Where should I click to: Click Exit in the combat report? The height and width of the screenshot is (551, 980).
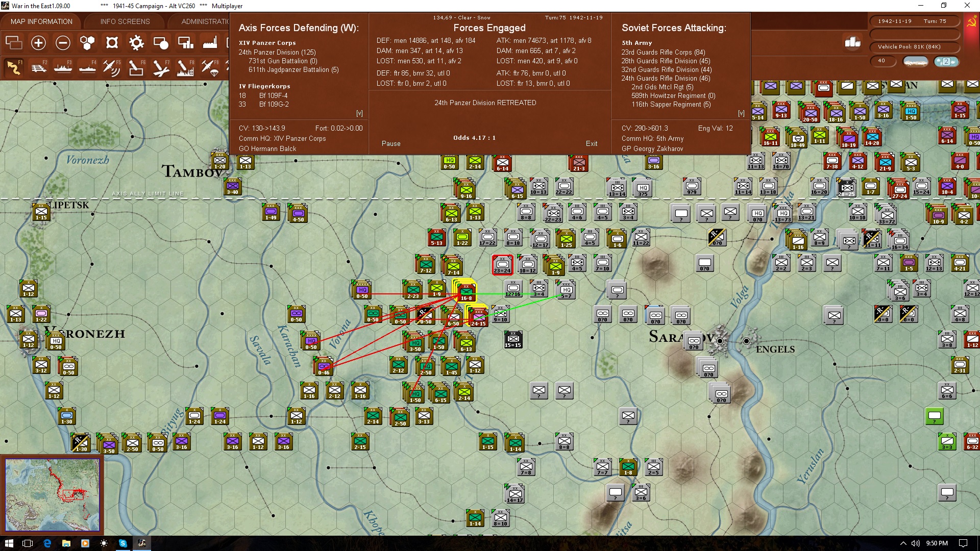[592, 144]
